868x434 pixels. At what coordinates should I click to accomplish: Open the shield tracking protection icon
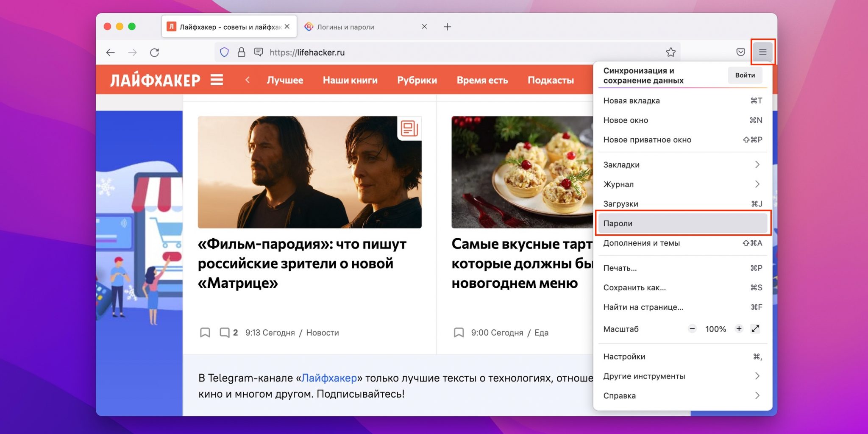click(224, 52)
